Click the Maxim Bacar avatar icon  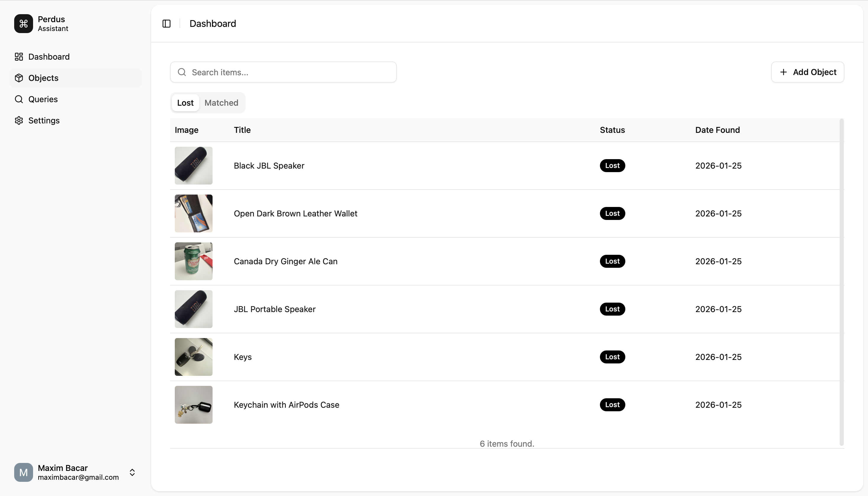[24, 472]
